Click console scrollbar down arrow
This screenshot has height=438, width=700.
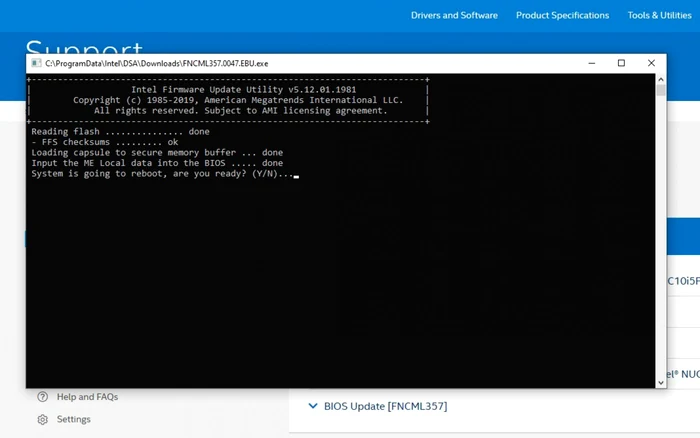pos(661,383)
